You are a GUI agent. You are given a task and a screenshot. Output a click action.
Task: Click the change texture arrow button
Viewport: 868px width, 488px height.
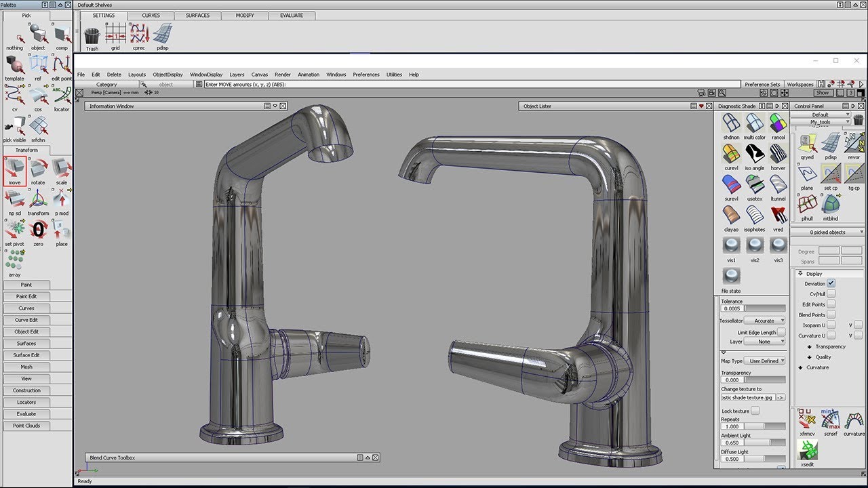(780, 398)
